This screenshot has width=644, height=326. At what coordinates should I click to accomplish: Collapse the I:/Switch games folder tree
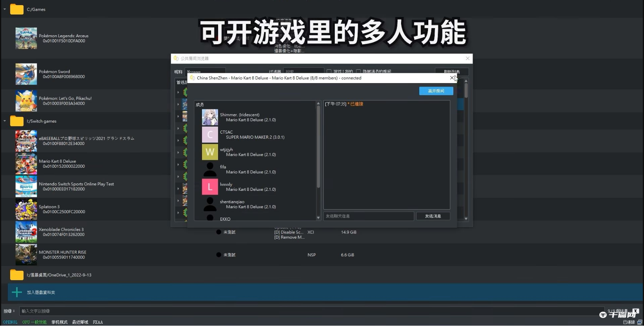[x=5, y=121]
